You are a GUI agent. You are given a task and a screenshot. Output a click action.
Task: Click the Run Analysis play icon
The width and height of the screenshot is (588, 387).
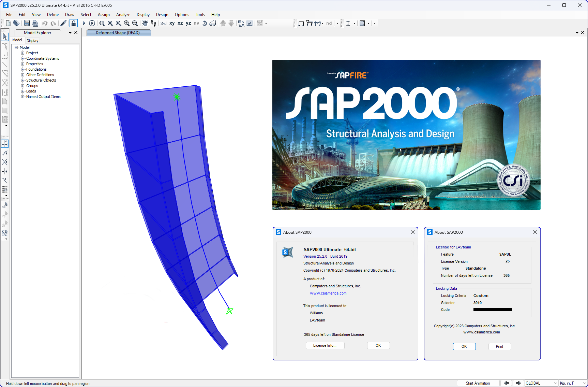click(x=84, y=23)
